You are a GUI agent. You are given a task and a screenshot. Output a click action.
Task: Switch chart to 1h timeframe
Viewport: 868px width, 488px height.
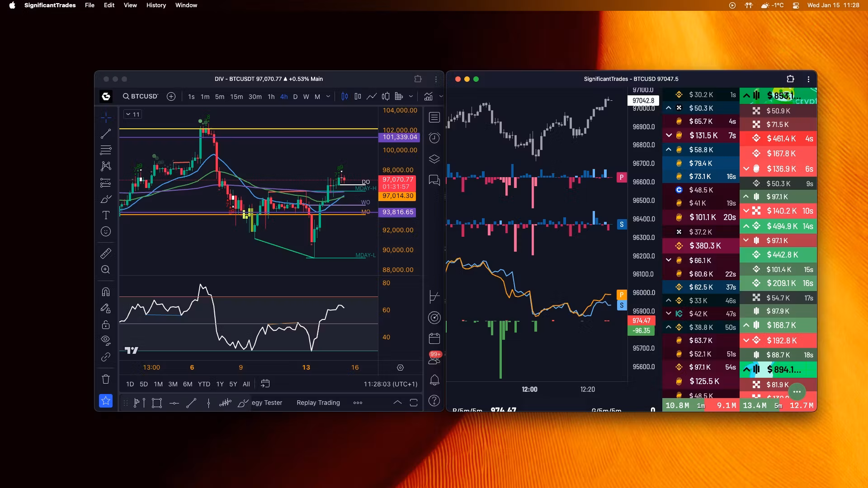[271, 96]
